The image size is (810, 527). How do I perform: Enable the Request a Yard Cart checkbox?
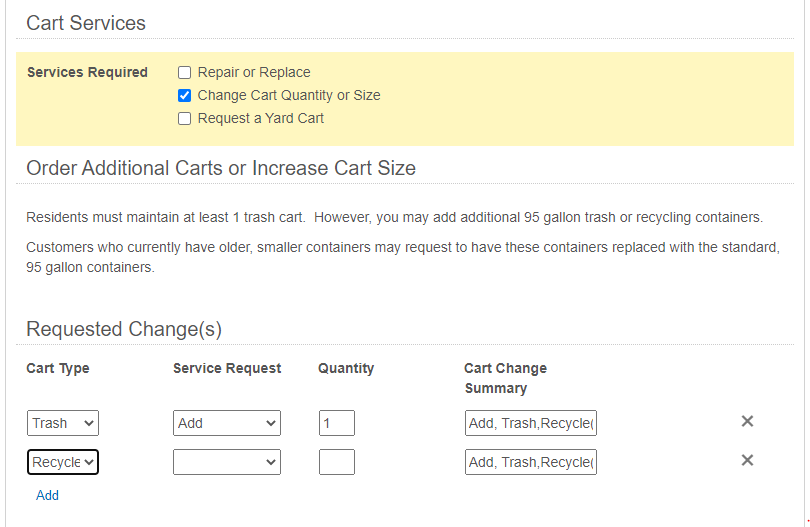pos(184,119)
